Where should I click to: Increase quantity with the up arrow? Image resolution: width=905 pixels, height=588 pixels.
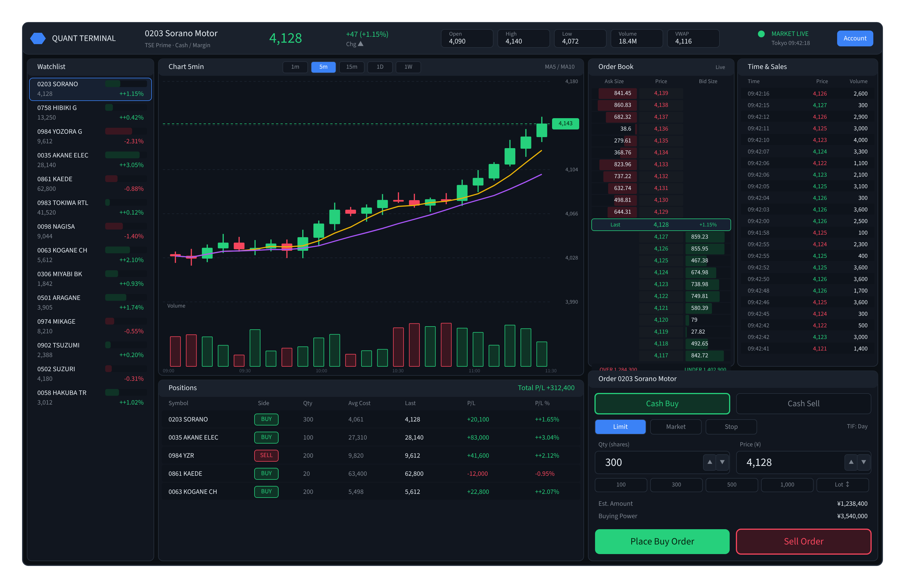pyautogui.click(x=709, y=462)
